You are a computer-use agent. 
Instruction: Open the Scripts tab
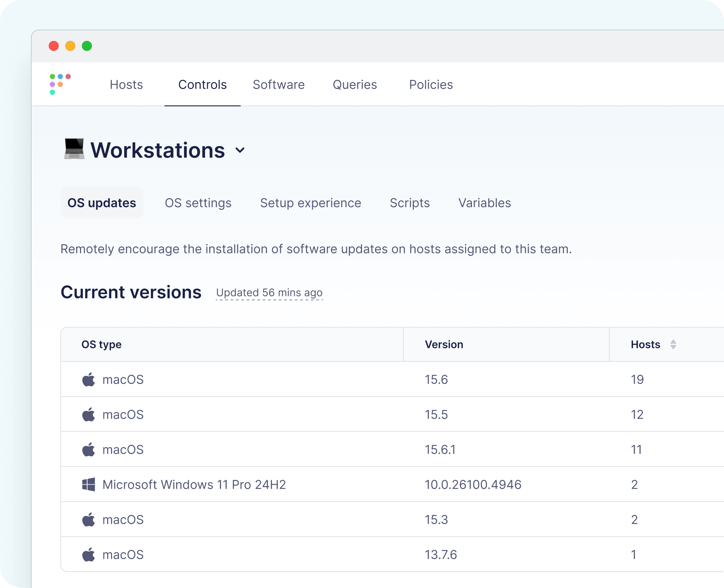tap(410, 203)
